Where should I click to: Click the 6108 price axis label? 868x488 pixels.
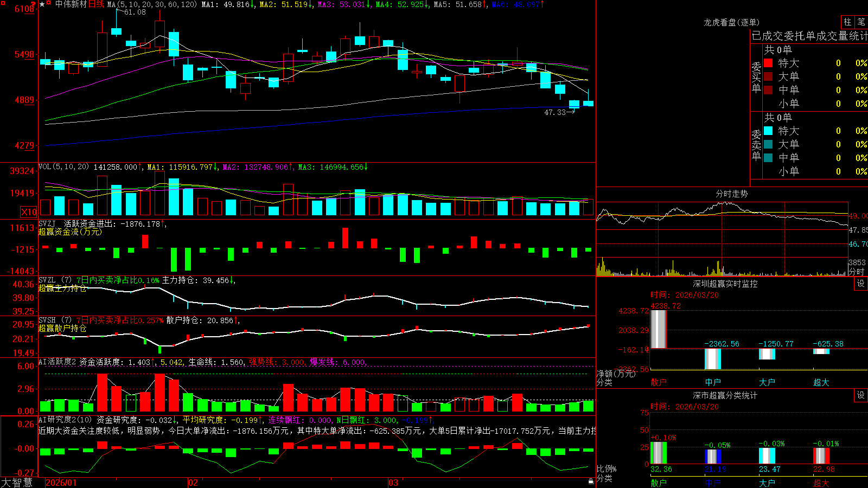pyautogui.click(x=24, y=9)
